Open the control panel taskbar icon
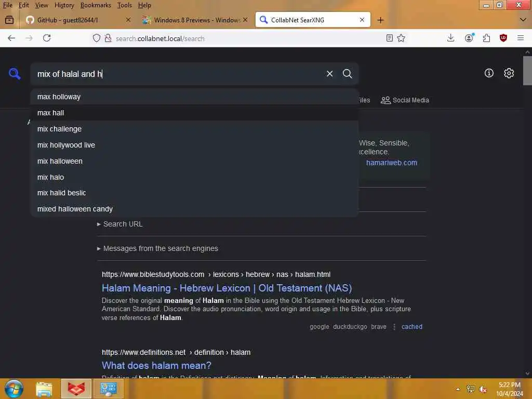Viewport: 532px width, 399px height. coord(109,389)
